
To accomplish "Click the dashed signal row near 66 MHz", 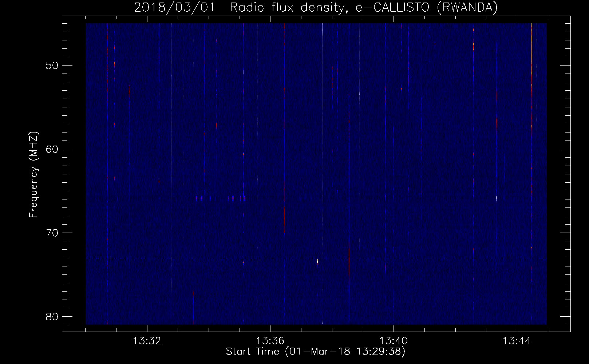I will 221,198.
